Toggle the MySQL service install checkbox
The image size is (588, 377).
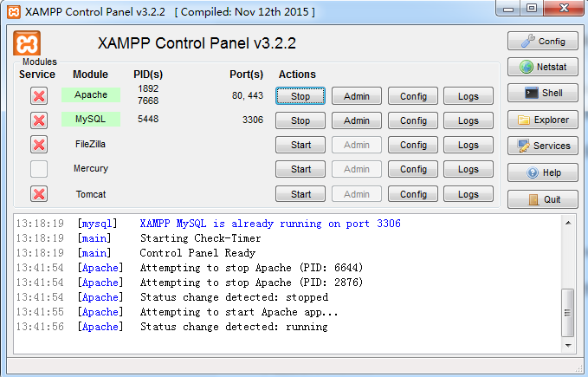click(x=39, y=120)
